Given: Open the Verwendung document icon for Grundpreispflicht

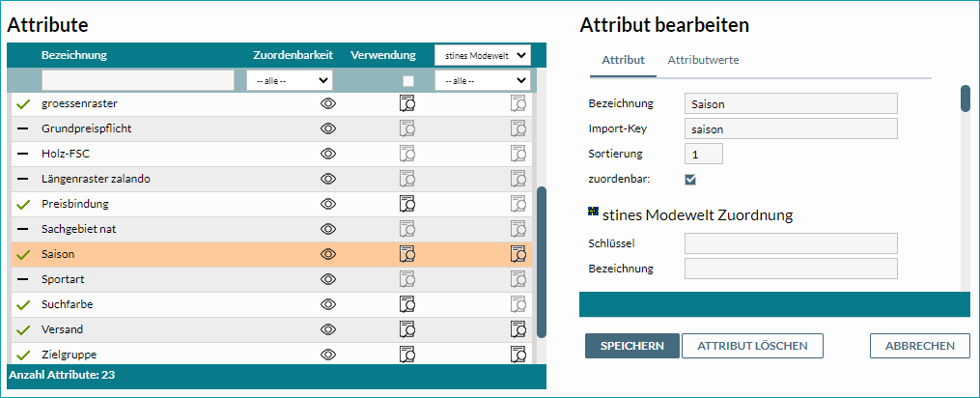Looking at the screenshot, I should click(x=407, y=128).
